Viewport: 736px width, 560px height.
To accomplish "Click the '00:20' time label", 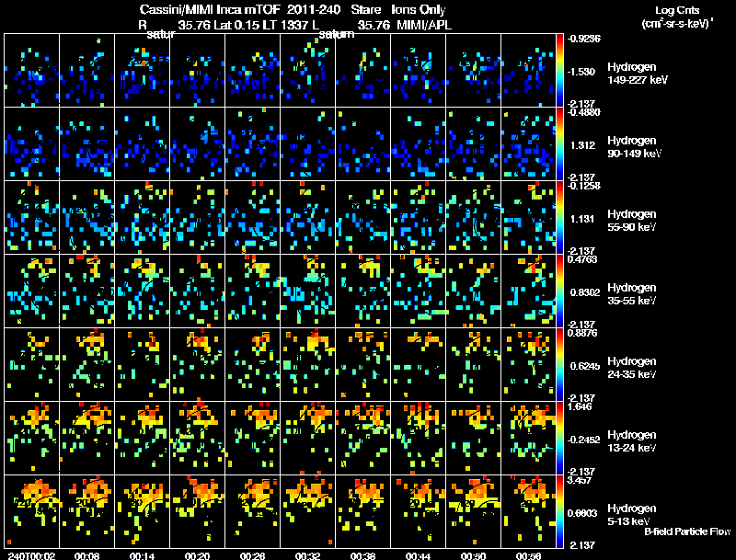I will (x=197, y=555).
